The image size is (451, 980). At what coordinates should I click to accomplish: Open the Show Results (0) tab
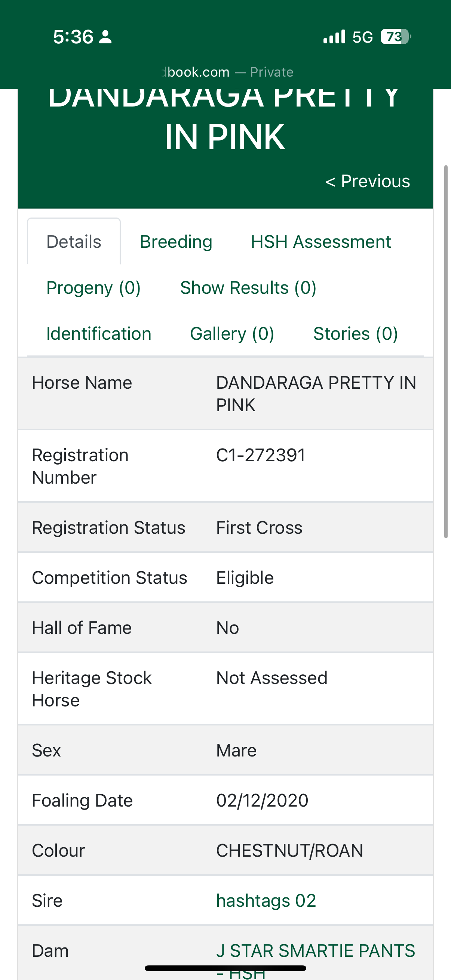pos(248,288)
